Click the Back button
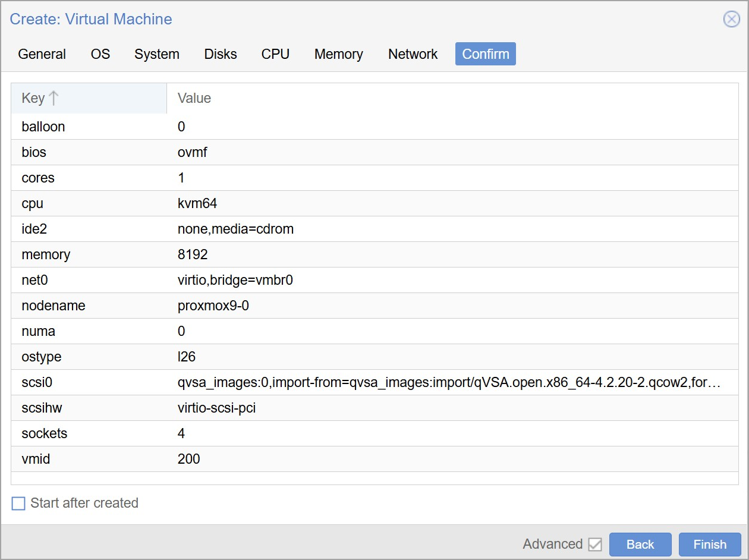Screen dimensions: 749x560 coord(640,545)
